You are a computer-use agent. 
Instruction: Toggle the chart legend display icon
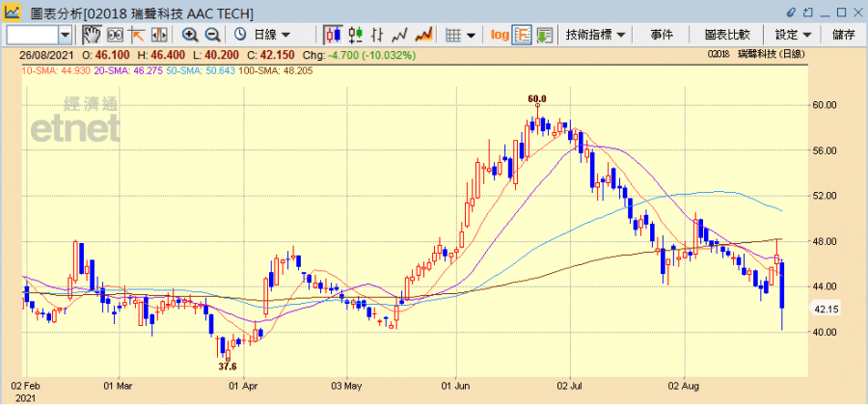click(x=522, y=35)
